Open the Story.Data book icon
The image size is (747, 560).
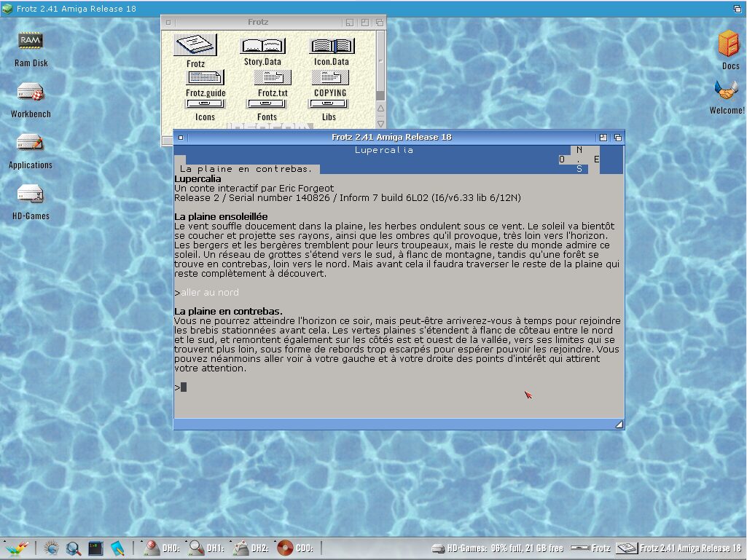tap(262, 47)
